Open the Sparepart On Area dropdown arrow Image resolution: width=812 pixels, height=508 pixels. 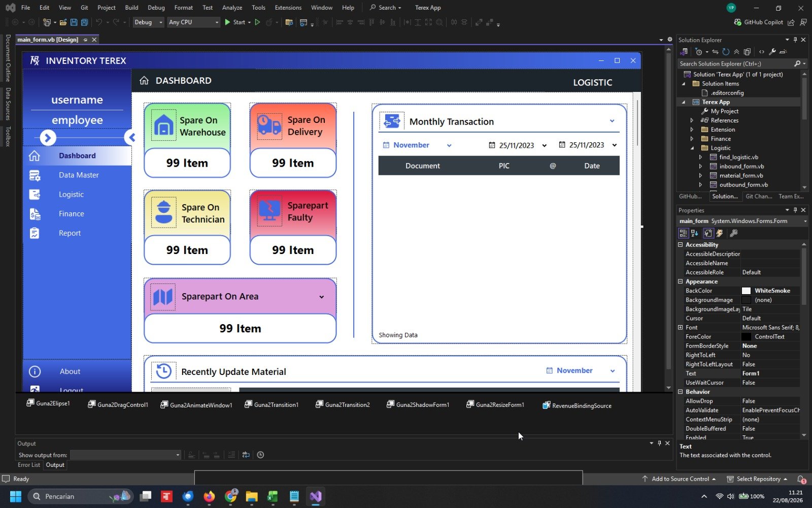coord(321,297)
